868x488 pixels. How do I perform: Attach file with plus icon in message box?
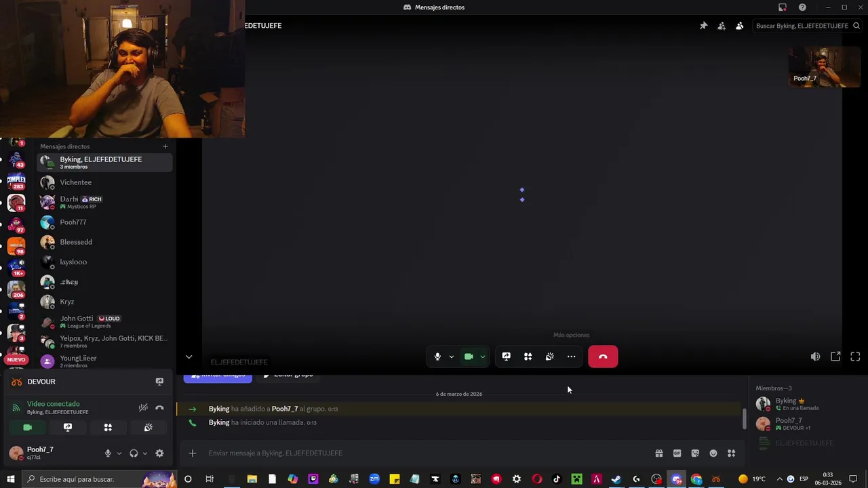[193, 453]
